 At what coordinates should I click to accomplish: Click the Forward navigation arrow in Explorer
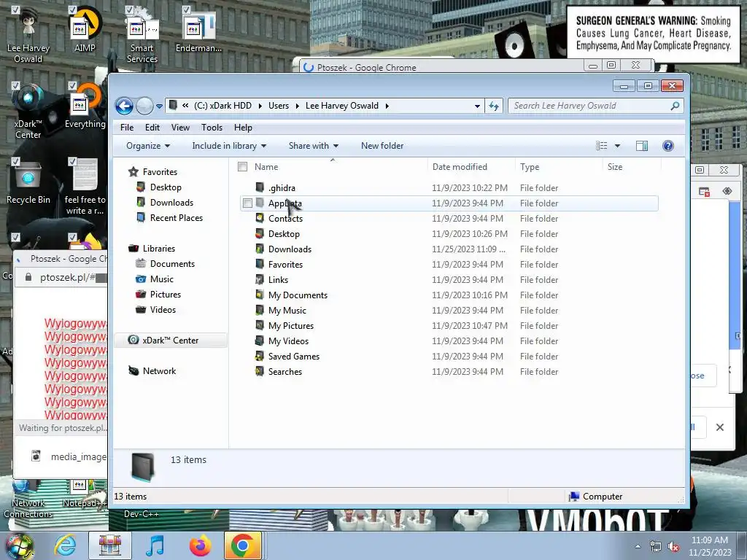[144, 106]
